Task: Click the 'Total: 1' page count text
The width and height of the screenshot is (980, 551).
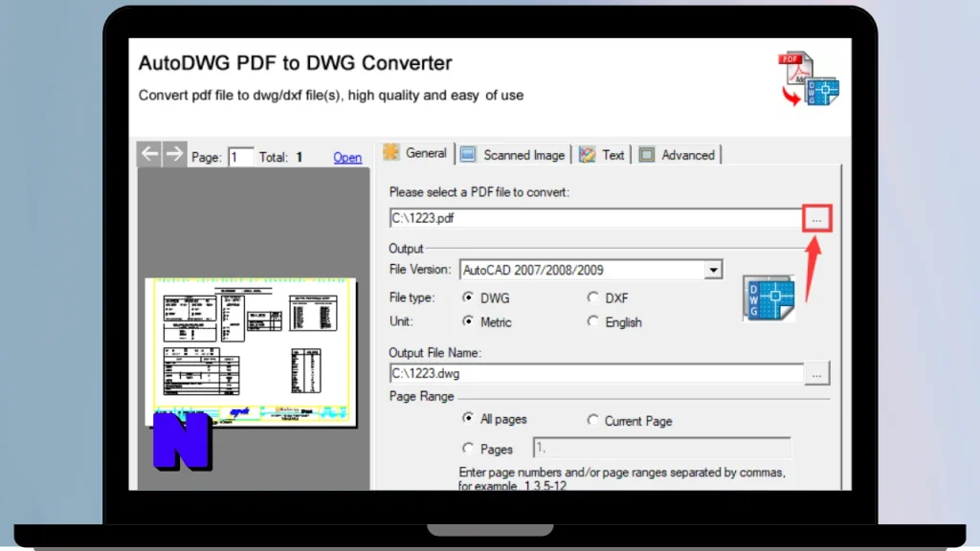Action: coord(280,158)
